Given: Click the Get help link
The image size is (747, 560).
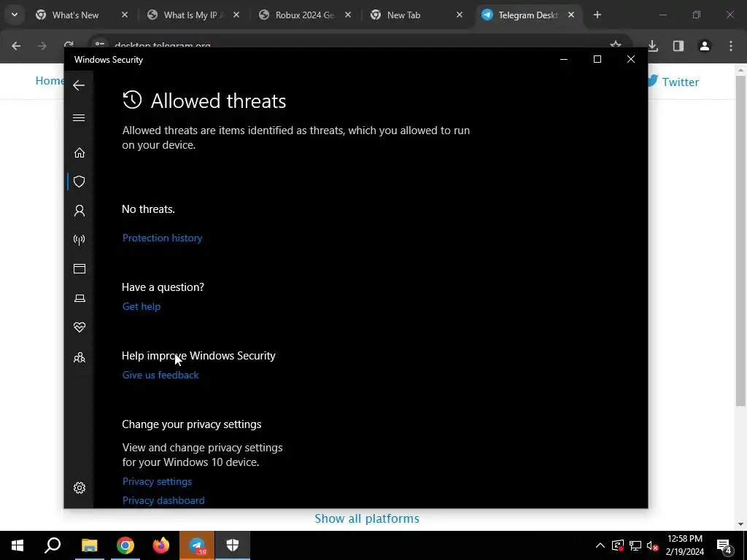Looking at the screenshot, I should click(x=141, y=306).
